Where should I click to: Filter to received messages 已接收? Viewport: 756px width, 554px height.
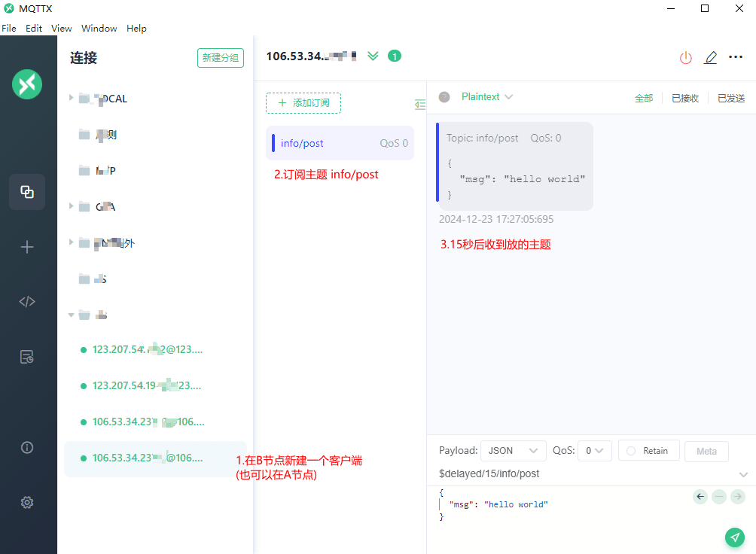(x=685, y=99)
